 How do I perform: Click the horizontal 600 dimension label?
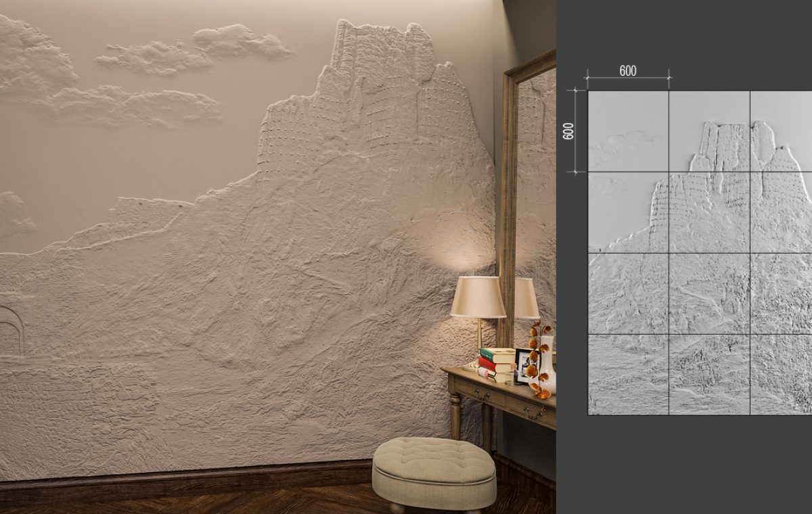point(627,71)
